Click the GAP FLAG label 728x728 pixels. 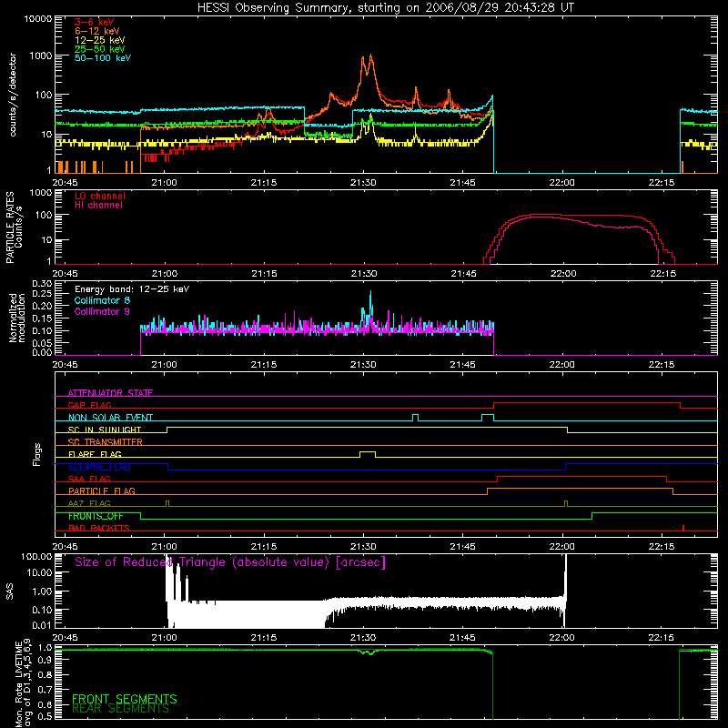[89, 405]
